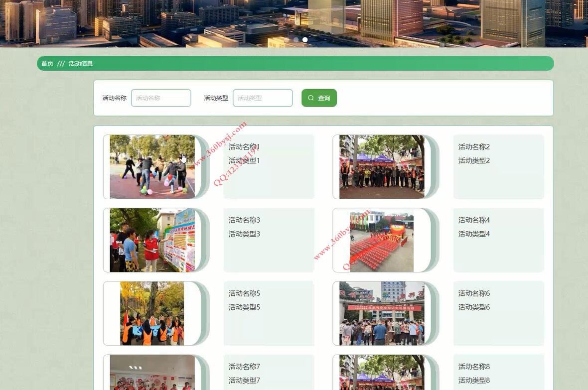Open thumbnail image of 活动名称8
Viewport: 588px width, 390px height.
coord(382,373)
